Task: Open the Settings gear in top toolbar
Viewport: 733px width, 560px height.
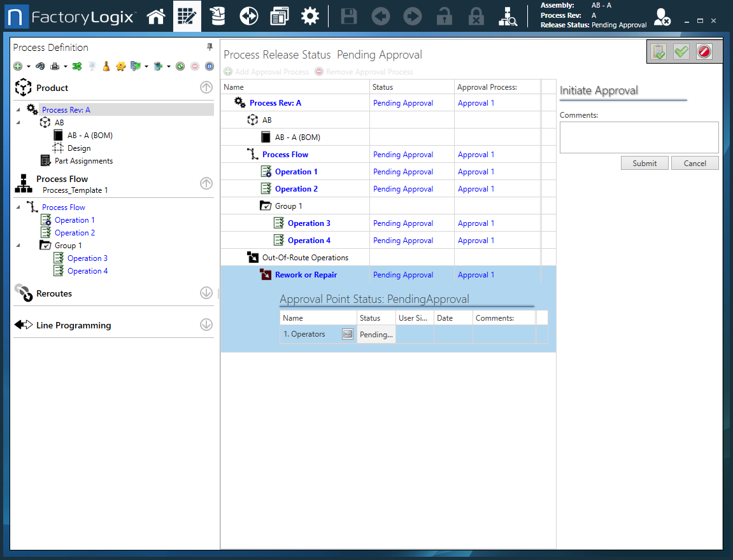Action: tap(310, 17)
